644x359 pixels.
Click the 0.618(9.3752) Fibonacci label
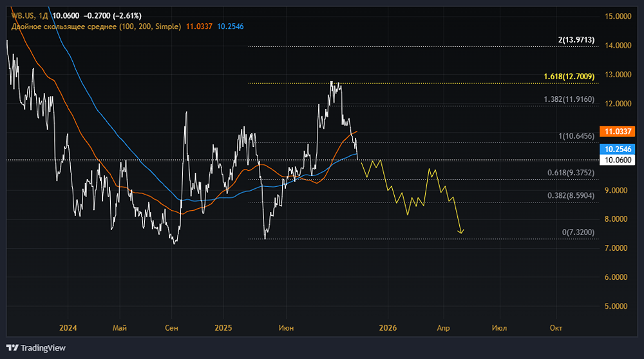point(570,173)
